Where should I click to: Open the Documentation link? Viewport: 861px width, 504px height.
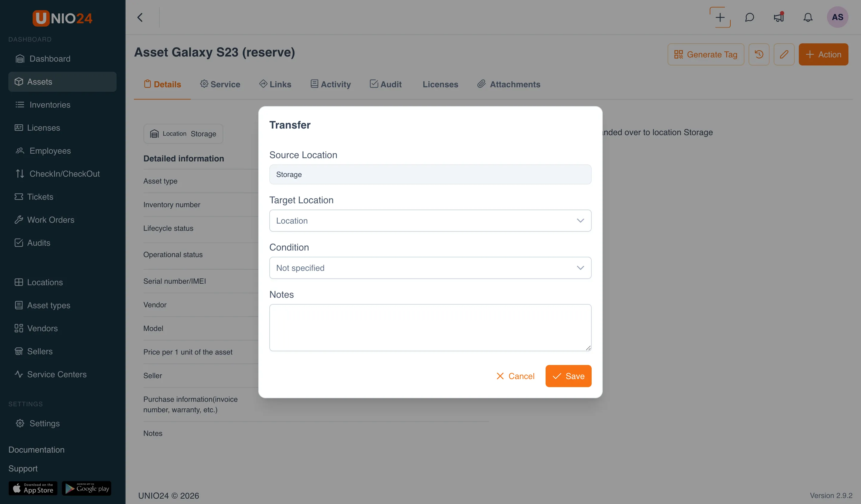(x=36, y=450)
